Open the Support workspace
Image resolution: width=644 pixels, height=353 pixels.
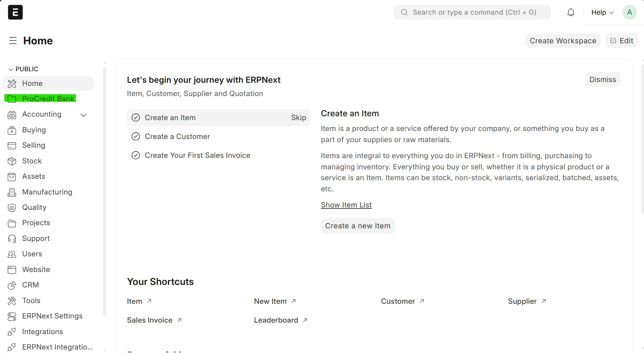[48, 238]
